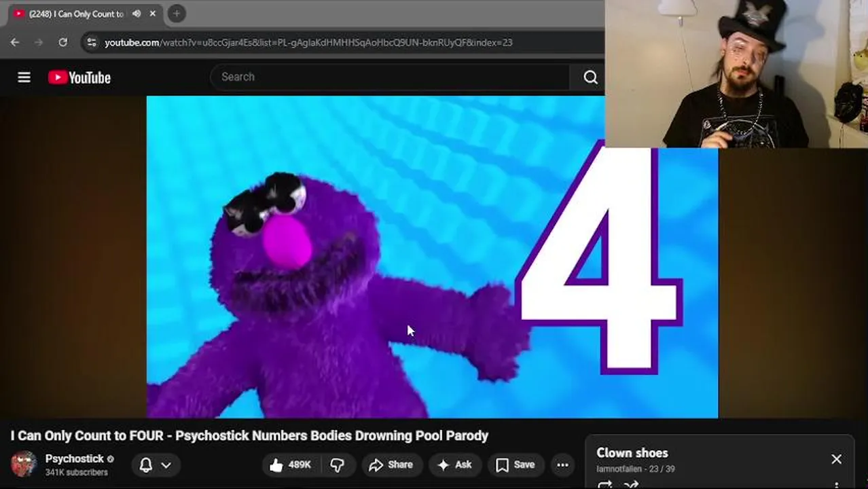Open a new browser tab
The width and height of the screenshot is (868, 489).
point(177,14)
